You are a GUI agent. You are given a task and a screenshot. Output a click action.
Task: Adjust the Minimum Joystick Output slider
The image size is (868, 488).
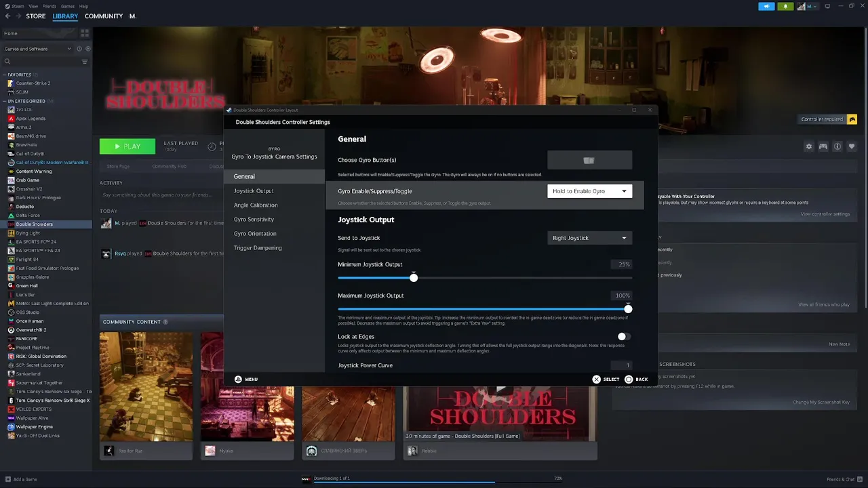click(x=485, y=278)
